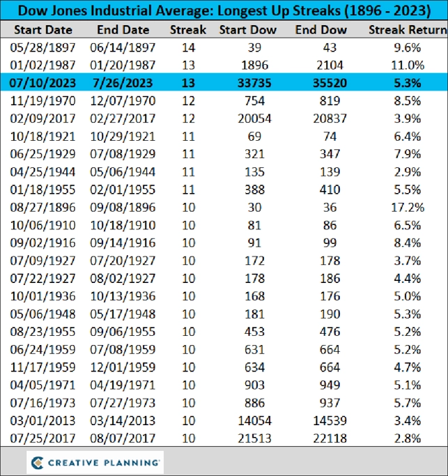Screen dimensions: 448x476
Task: Select the End Date column header
Action: point(123,30)
